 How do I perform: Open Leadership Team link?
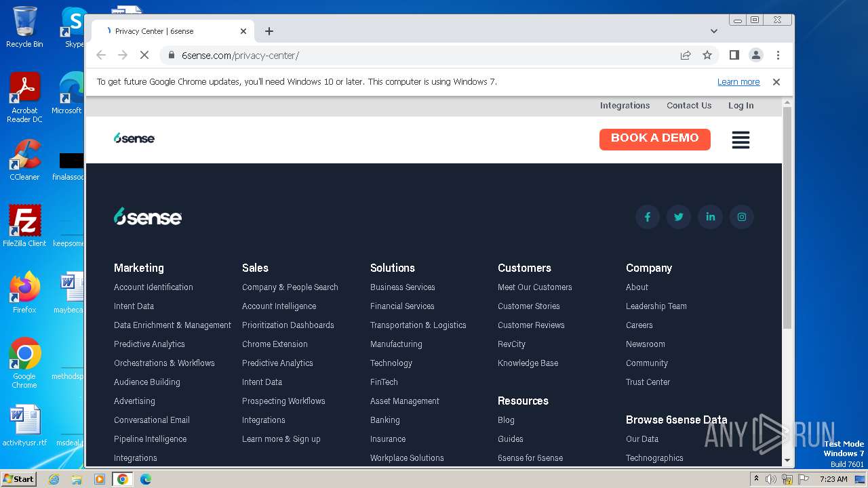[656, 306]
